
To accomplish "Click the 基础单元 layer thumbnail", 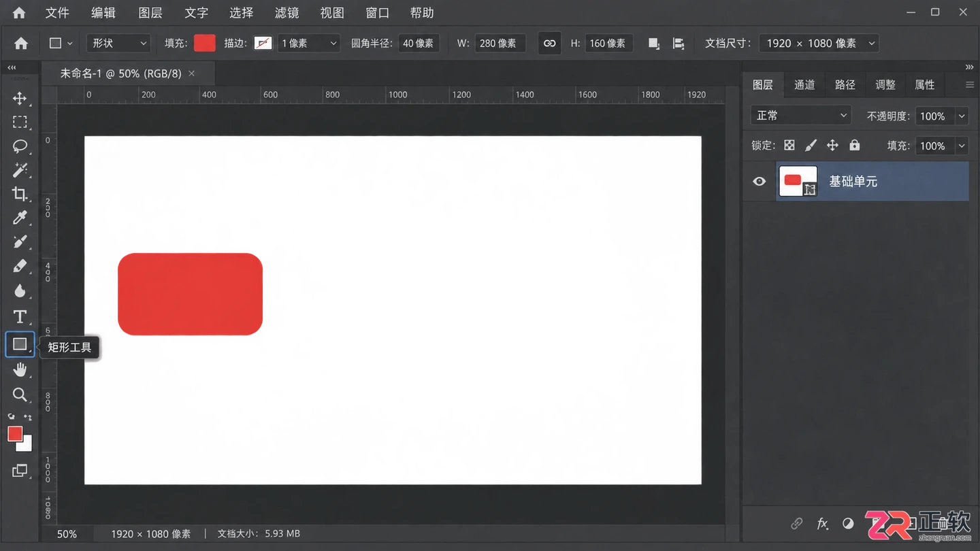I will point(798,181).
